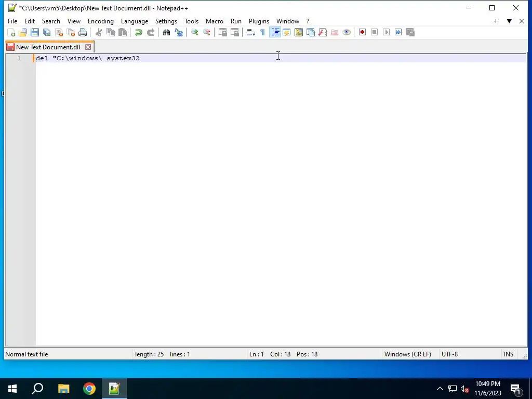Save the document with the floppy disk icon
Image resolution: width=532 pixels, height=399 pixels.
click(x=35, y=32)
